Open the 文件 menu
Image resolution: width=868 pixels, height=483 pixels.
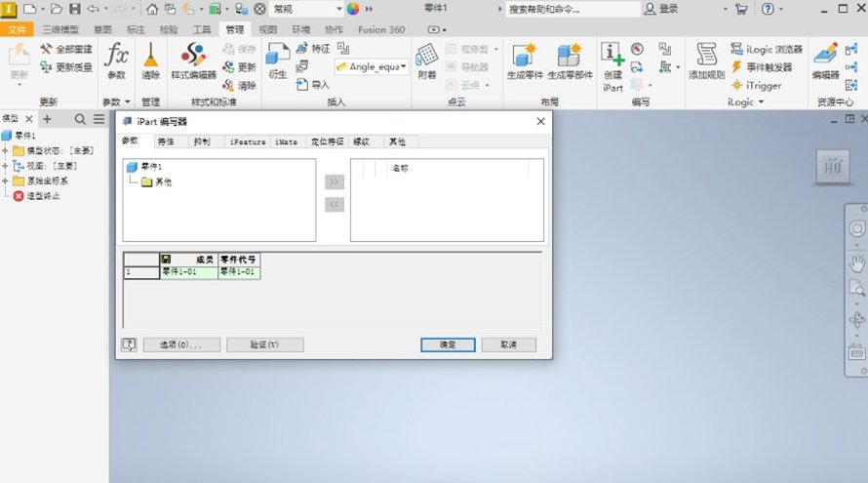(17, 29)
